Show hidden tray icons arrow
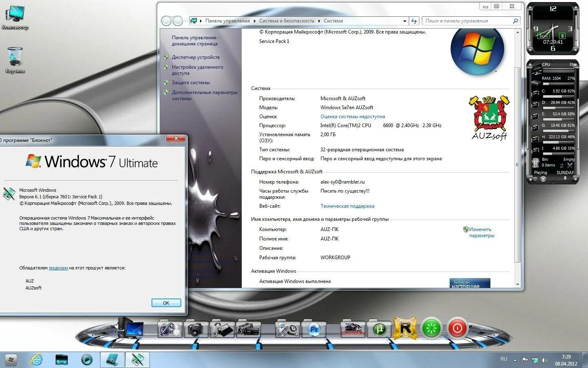 click(515, 360)
